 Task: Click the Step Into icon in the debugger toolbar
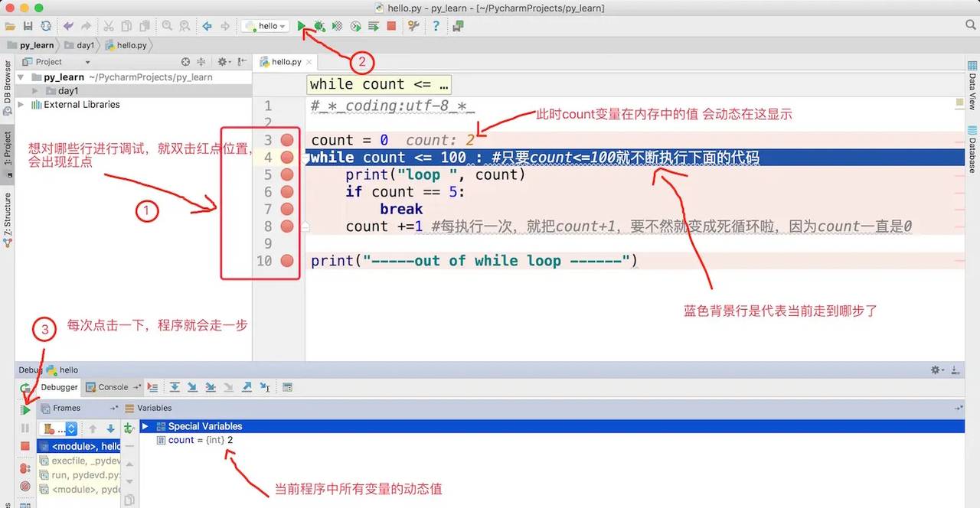[x=193, y=387]
